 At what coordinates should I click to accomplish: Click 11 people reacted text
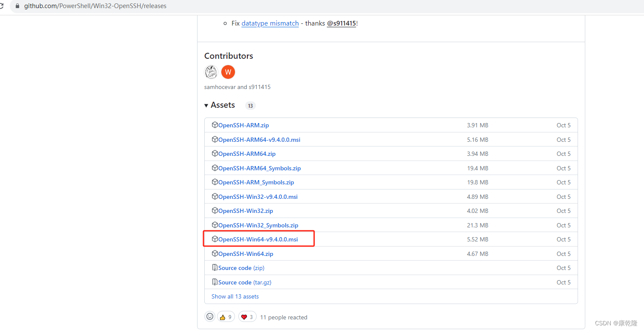[x=283, y=317]
